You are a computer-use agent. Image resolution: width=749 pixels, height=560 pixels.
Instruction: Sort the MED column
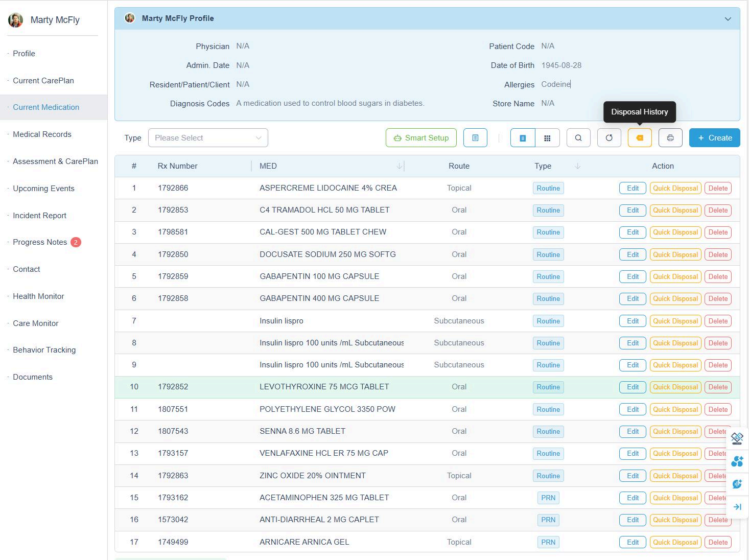click(x=399, y=166)
